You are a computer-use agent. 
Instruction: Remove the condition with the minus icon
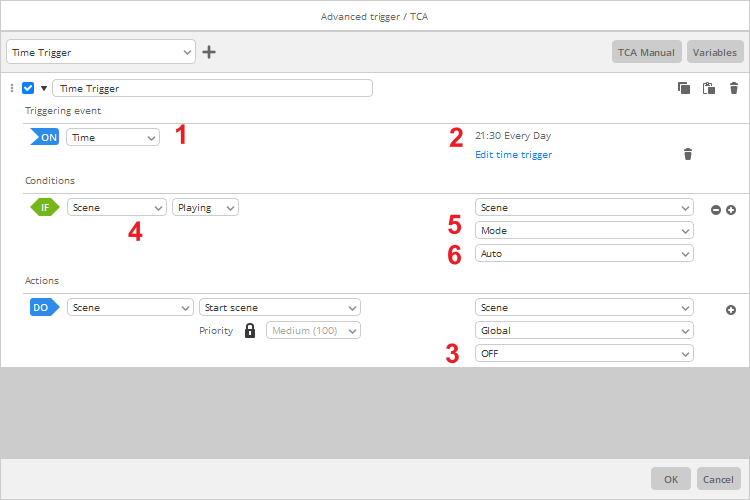click(x=715, y=210)
